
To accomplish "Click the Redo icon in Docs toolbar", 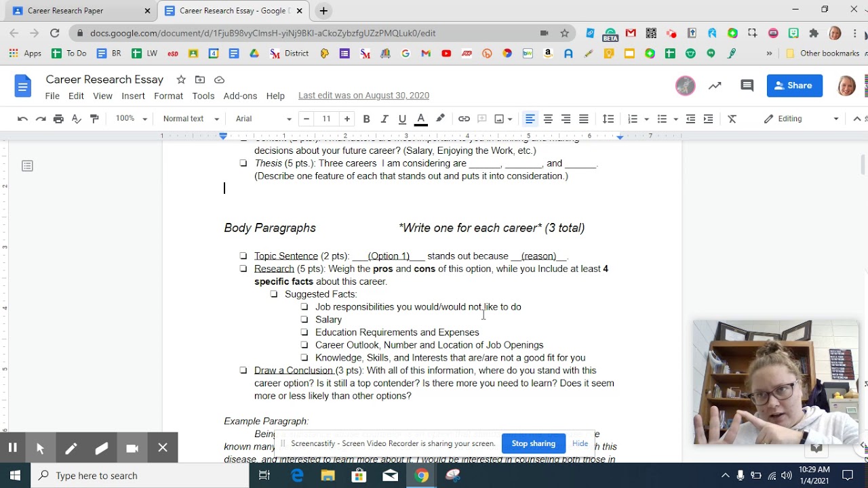I will (x=41, y=119).
